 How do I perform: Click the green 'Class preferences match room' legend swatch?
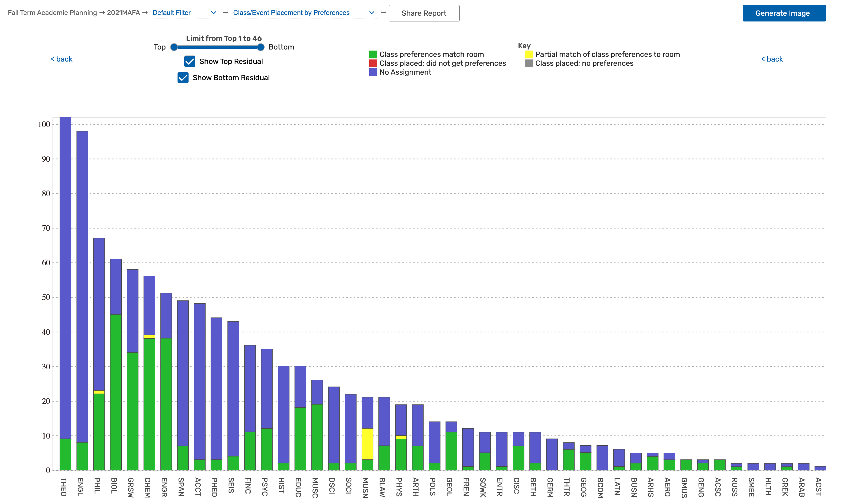pyautogui.click(x=373, y=54)
